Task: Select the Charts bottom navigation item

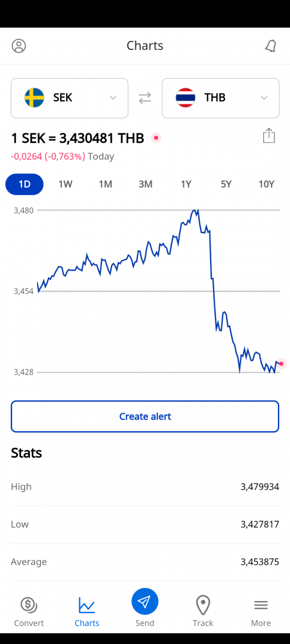Action: point(87,612)
